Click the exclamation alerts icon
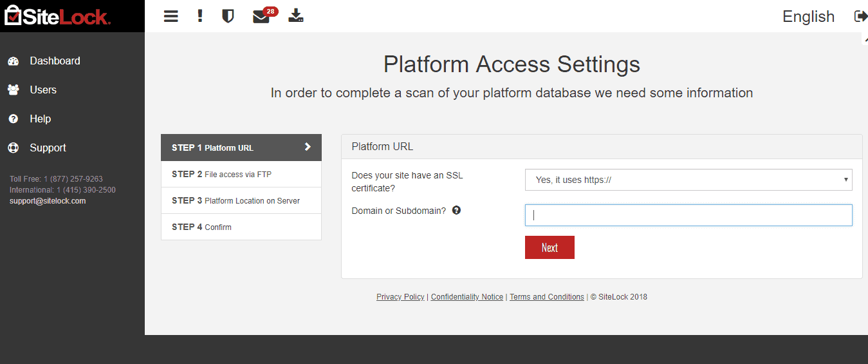This screenshot has width=868, height=364. tap(200, 16)
